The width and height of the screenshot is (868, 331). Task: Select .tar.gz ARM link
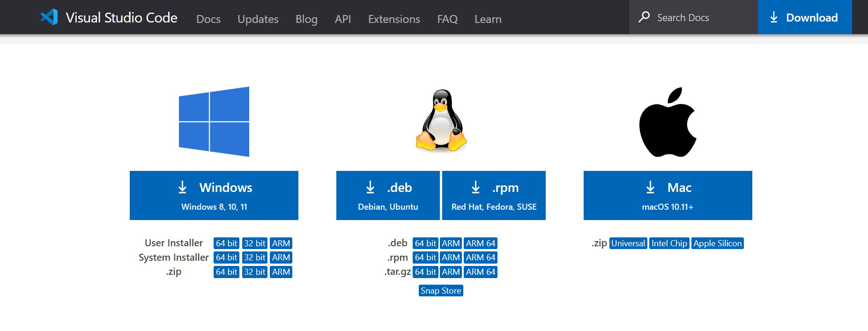451,272
